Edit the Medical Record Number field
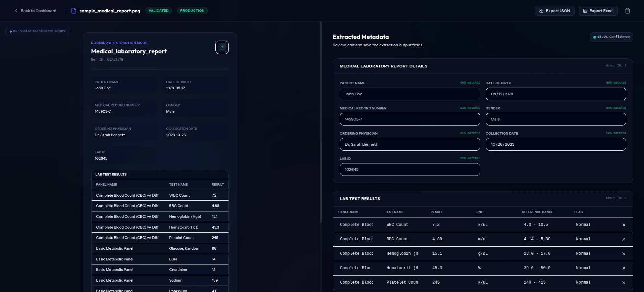644x292 pixels. pos(410,119)
